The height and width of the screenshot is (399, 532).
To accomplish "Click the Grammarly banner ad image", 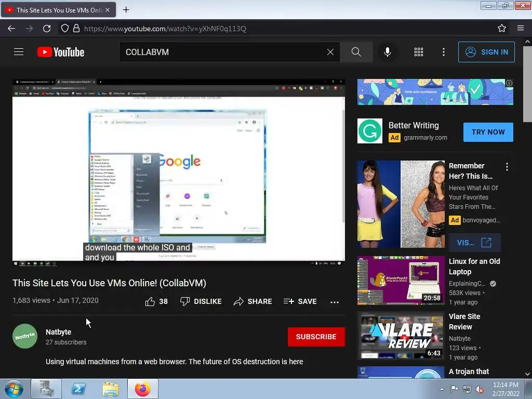I will click(x=435, y=92).
